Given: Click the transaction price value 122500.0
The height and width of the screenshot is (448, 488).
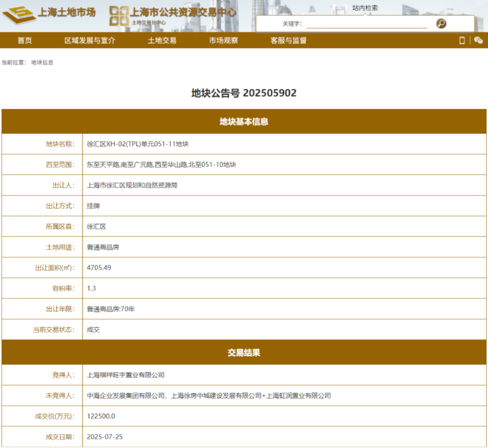Looking at the screenshot, I should [101, 416].
